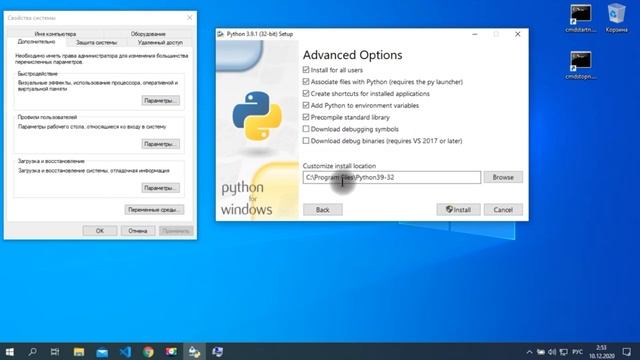Change input language РУС indicator
The height and width of the screenshot is (360, 640).
[578, 352]
